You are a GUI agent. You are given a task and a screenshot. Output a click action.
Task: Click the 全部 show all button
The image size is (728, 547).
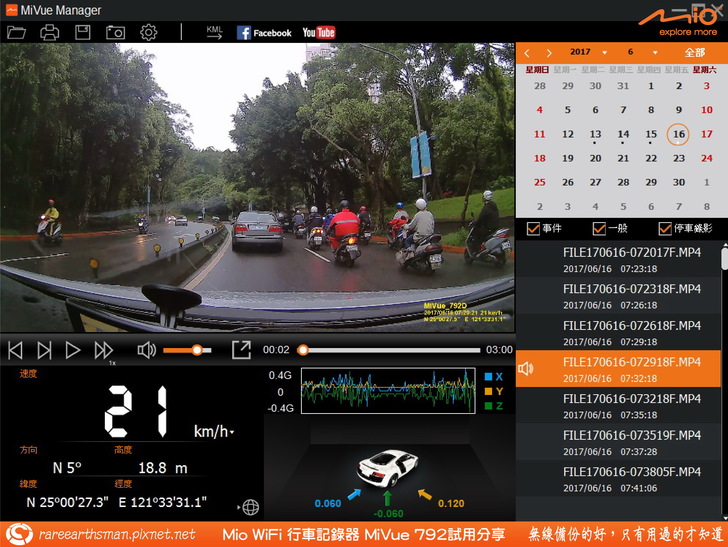(694, 52)
